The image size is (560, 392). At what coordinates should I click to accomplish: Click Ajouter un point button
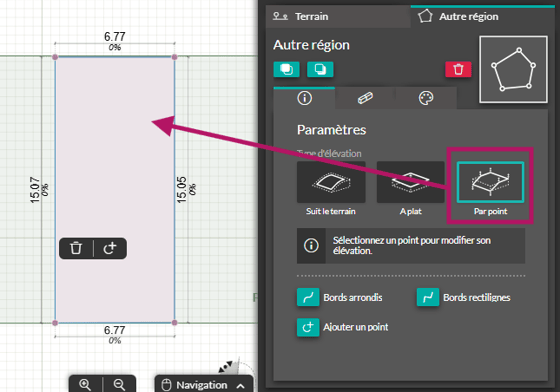tap(308, 327)
